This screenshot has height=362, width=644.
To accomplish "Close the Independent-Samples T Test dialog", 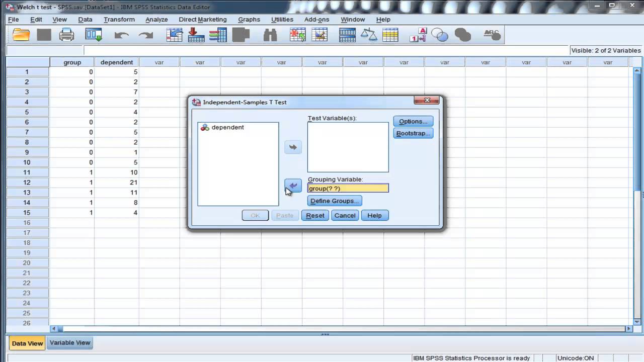I will pyautogui.click(x=427, y=100).
